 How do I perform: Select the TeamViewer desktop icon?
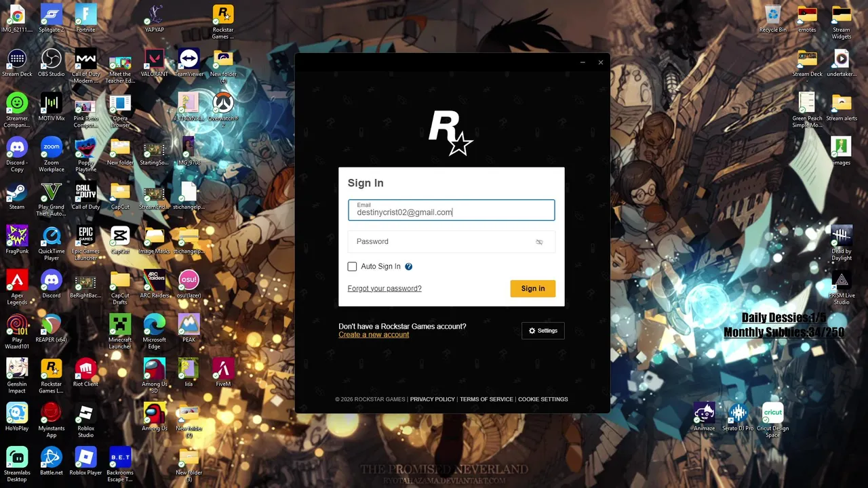click(x=189, y=62)
